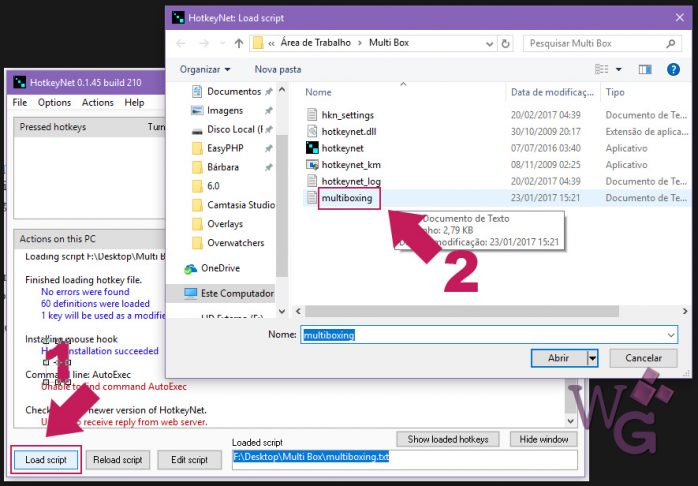This screenshot has height=486, width=698.
Task: Select the hkn_settings text file
Action: (x=347, y=115)
